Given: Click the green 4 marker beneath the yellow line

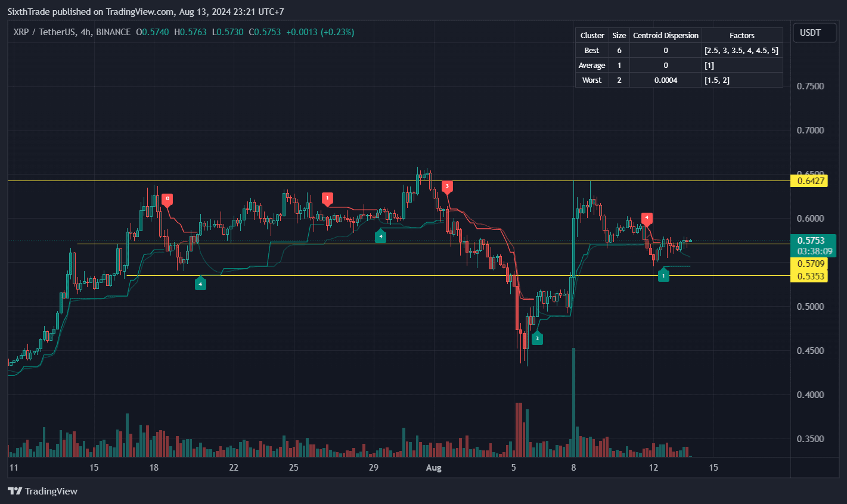Looking at the screenshot, I should (x=200, y=284).
